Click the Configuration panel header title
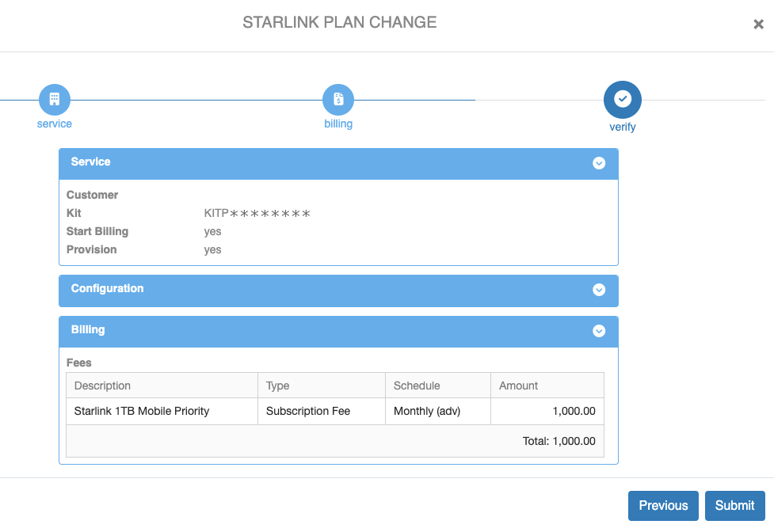 (x=107, y=289)
